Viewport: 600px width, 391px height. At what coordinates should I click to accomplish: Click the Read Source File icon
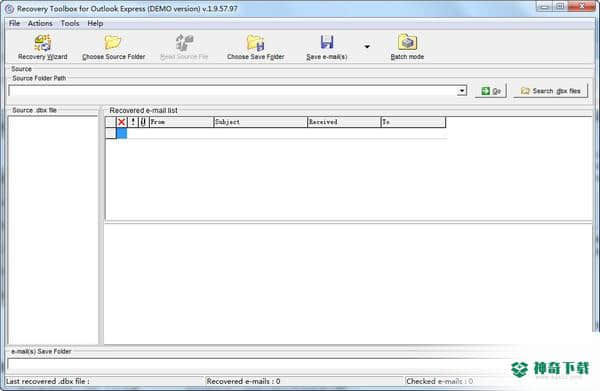[184, 42]
